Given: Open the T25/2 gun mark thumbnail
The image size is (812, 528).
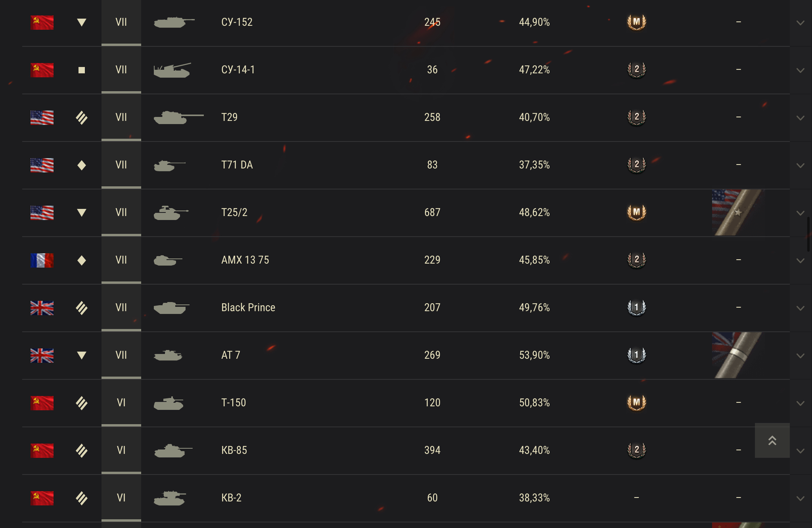Looking at the screenshot, I should pyautogui.click(x=737, y=212).
